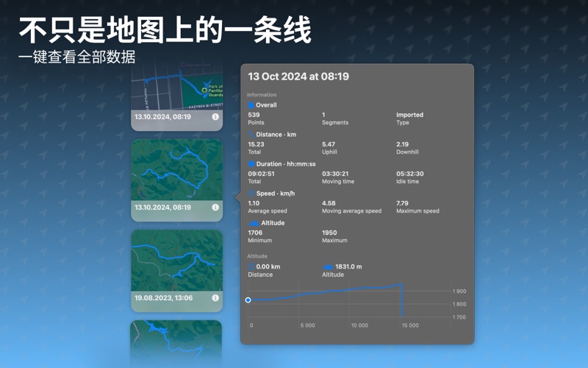Select the 5.47 Uphill value
The image size is (588, 368).
[x=329, y=144]
